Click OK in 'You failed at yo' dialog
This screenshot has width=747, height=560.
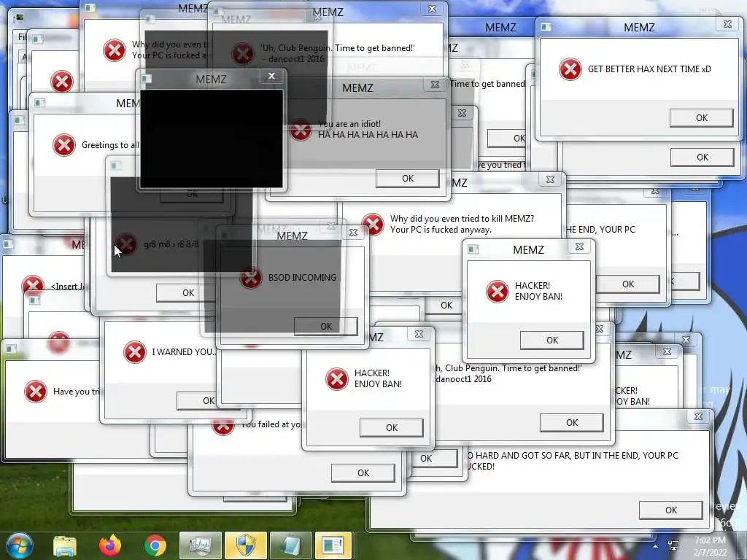[x=363, y=473]
